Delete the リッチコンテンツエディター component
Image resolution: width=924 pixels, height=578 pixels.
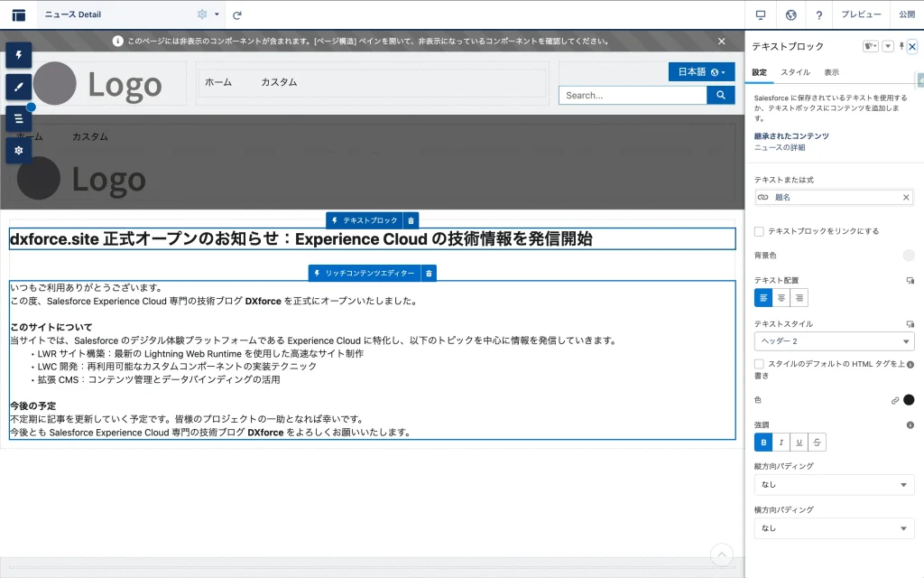tap(429, 273)
